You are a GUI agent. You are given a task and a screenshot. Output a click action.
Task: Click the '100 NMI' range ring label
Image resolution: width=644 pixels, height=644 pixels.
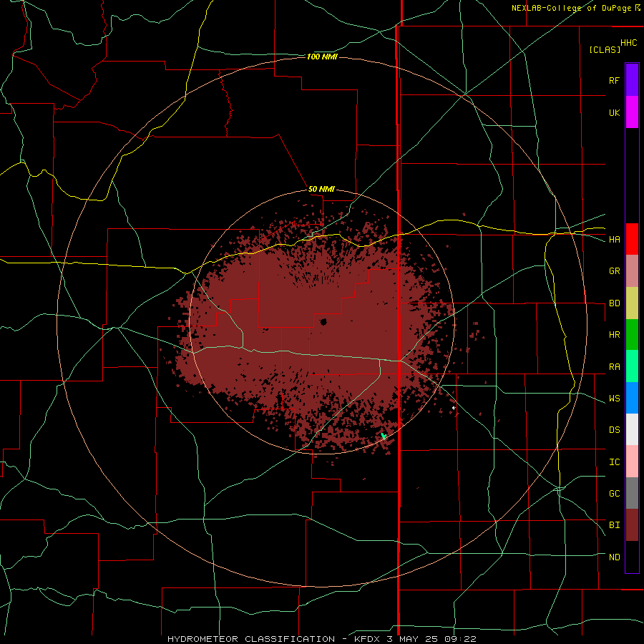(x=322, y=57)
